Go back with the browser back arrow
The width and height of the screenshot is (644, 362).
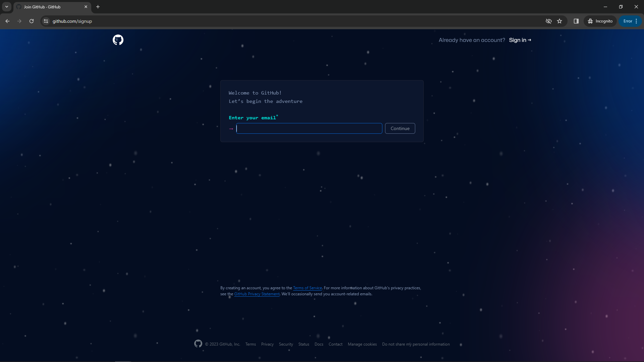7,21
